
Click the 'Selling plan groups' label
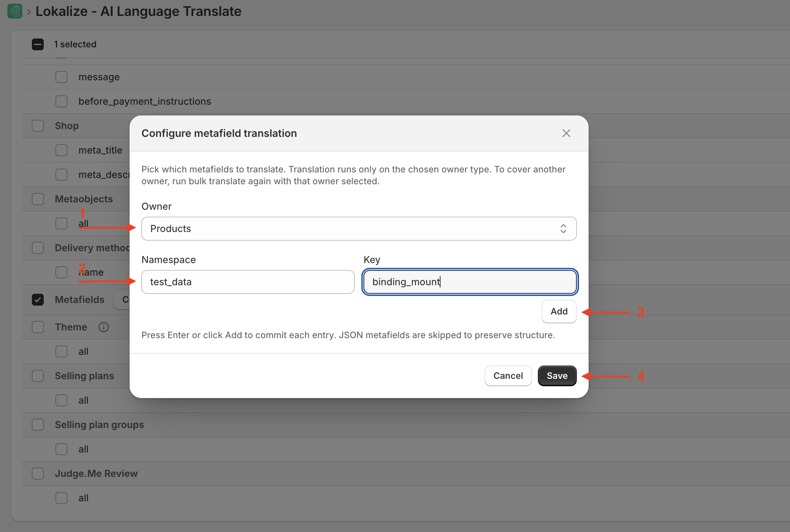pos(99,425)
